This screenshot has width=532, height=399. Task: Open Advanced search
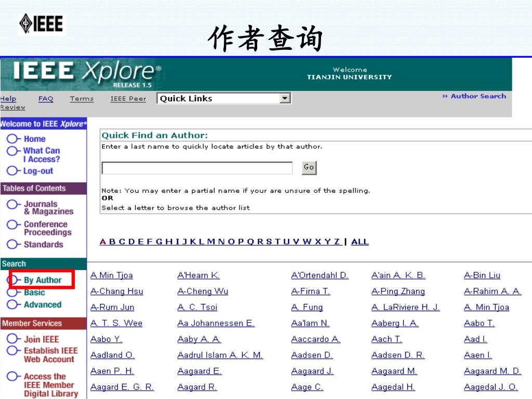(x=43, y=304)
